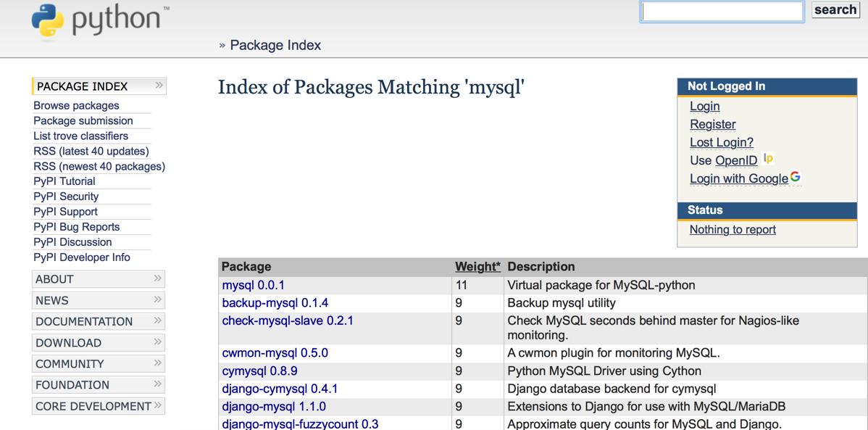Open the PyPI Tutorial link
Viewport: 868px width, 430px height.
(64, 181)
